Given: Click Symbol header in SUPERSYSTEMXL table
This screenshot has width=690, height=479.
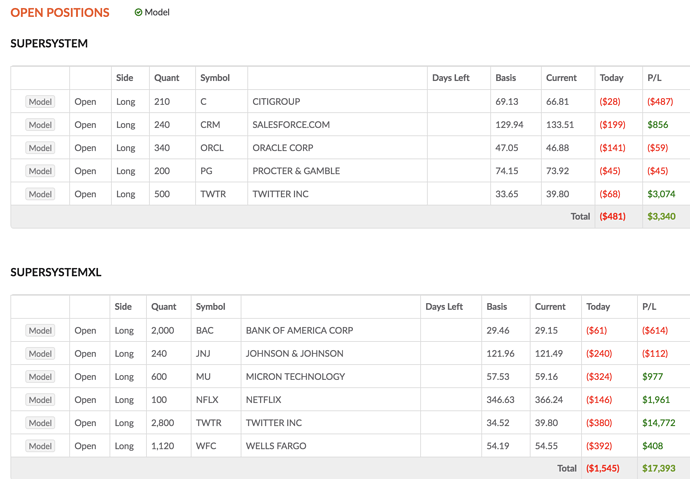Looking at the screenshot, I should pos(210,307).
